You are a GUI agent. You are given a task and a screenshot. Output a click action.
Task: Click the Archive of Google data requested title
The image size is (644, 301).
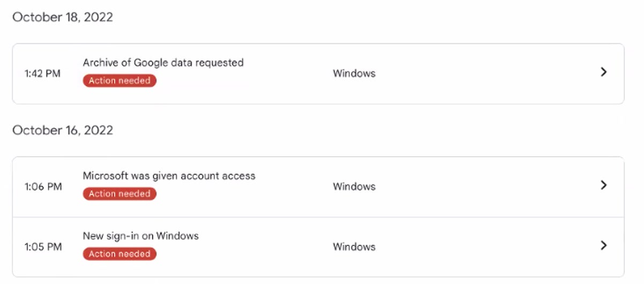click(163, 63)
